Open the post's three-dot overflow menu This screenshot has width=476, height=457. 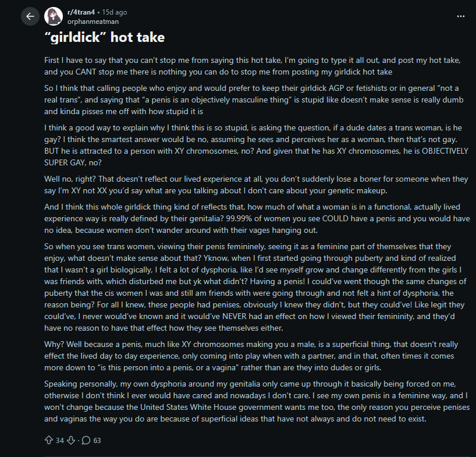[460, 16]
